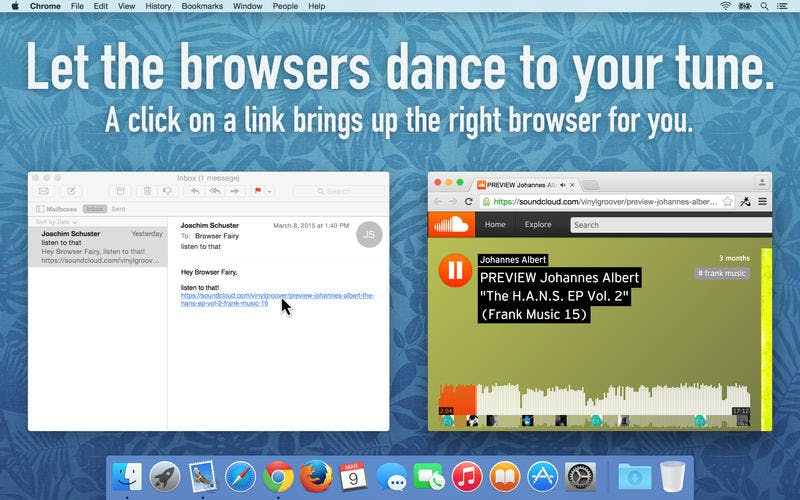Close the PREVIEW Johannes Chrome tab
The image size is (800, 500).
pyautogui.click(x=572, y=185)
